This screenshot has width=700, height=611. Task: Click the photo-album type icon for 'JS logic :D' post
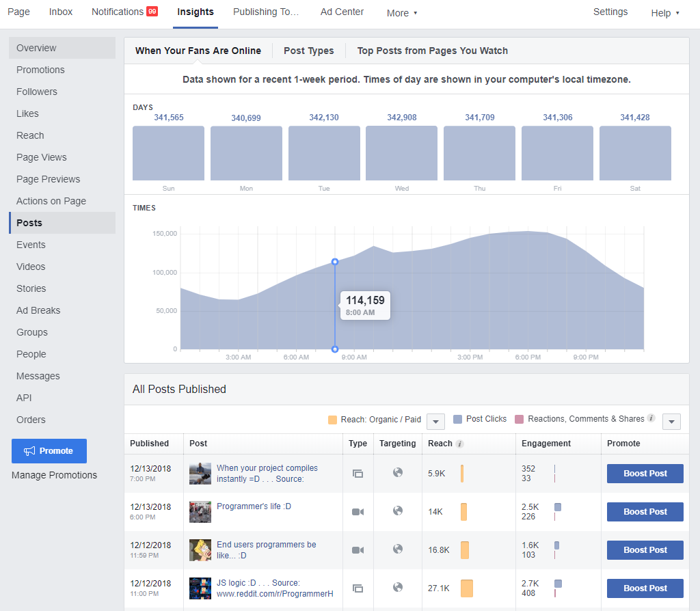click(x=358, y=588)
